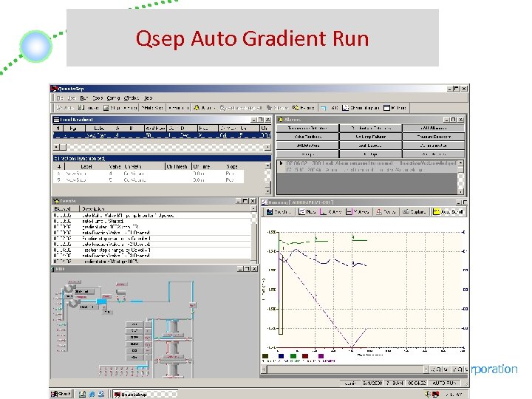Stop the run with the Stop toolbar button
This screenshot has height=399, width=532.
112,108
